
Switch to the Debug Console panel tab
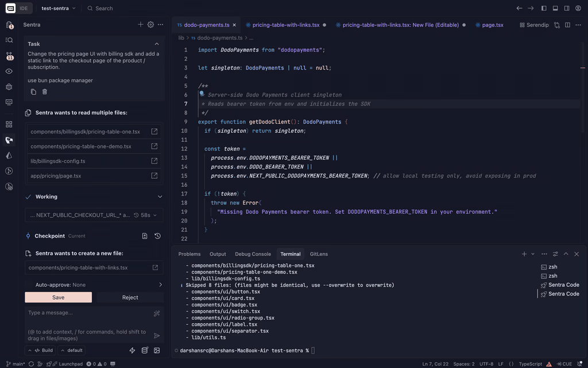tap(253, 254)
